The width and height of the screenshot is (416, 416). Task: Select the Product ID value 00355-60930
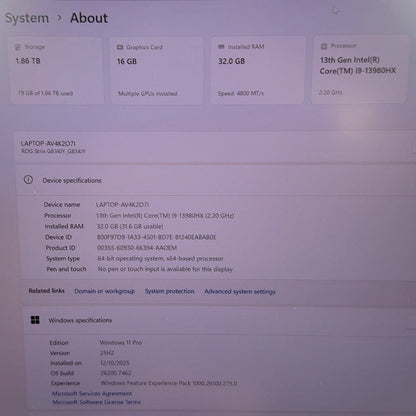[137, 248]
